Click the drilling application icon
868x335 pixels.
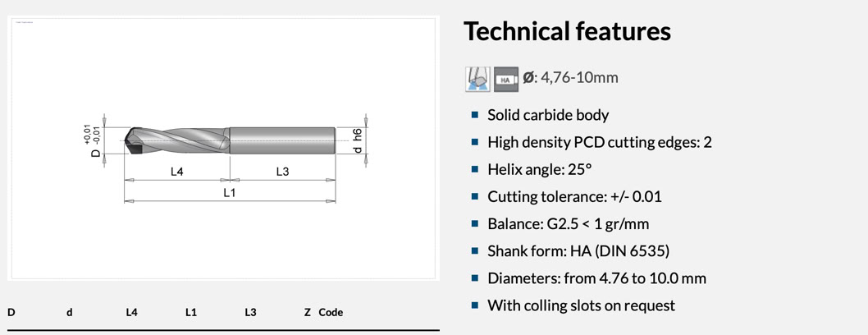[x=477, y=79]
